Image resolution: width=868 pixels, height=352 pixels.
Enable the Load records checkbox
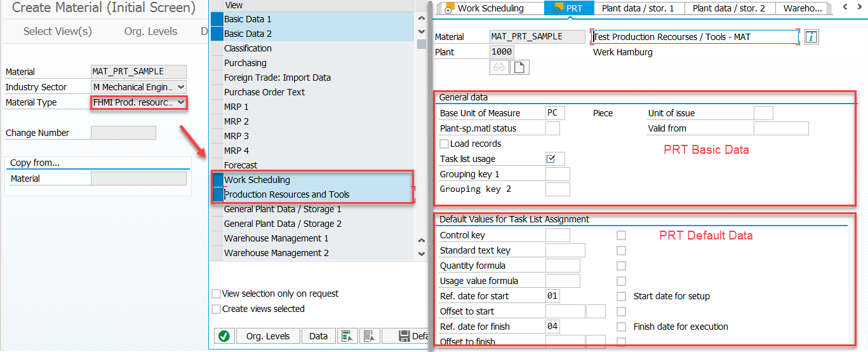coord(444,144)
